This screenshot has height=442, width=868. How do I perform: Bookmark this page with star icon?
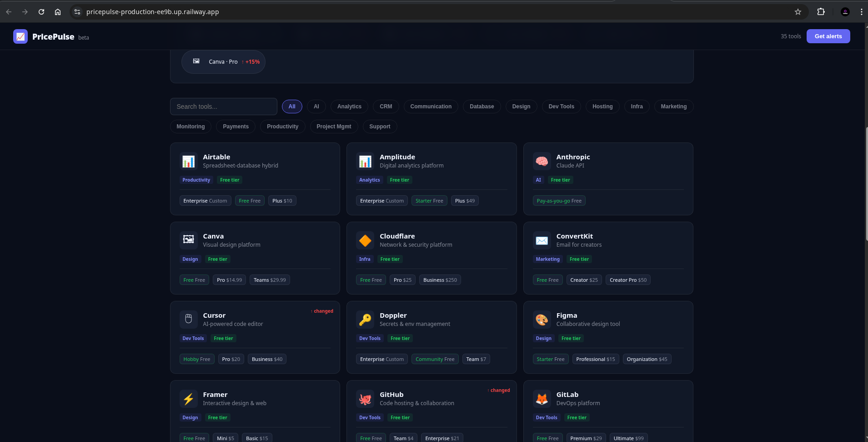tap(798, 12)
